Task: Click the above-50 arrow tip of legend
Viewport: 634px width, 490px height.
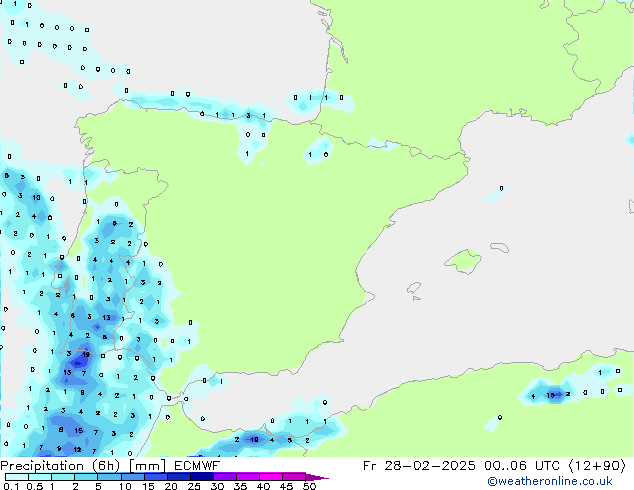Action: pyautogui.click(x=317, y=477)
